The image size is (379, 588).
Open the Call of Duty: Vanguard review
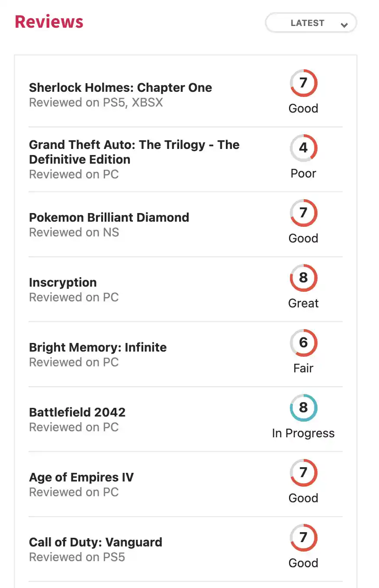click(96, 542)
